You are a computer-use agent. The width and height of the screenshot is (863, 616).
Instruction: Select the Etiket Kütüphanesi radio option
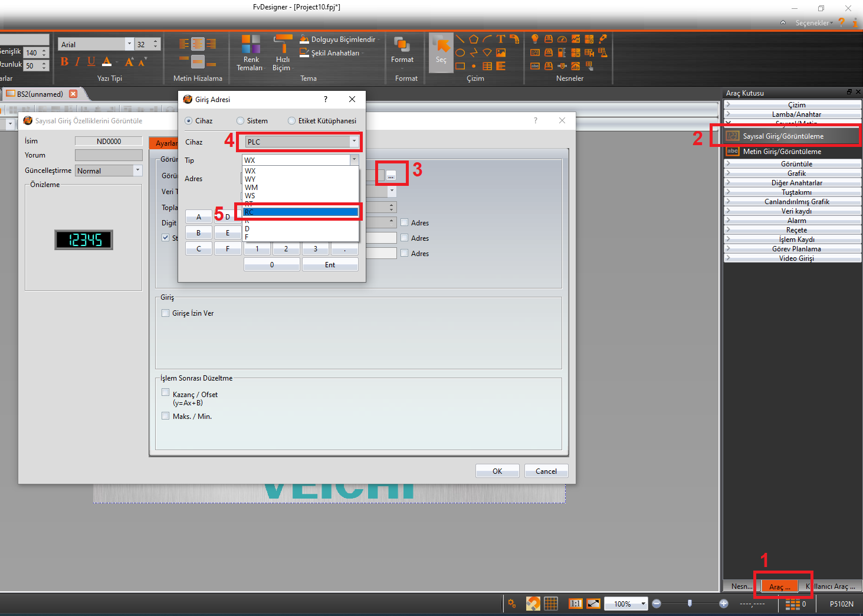pyautogui.click(x=292, y=121)
